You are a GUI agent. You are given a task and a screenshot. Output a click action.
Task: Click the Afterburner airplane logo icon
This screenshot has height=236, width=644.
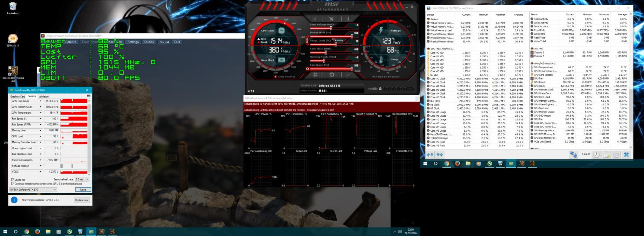click(x=331, y=19)
